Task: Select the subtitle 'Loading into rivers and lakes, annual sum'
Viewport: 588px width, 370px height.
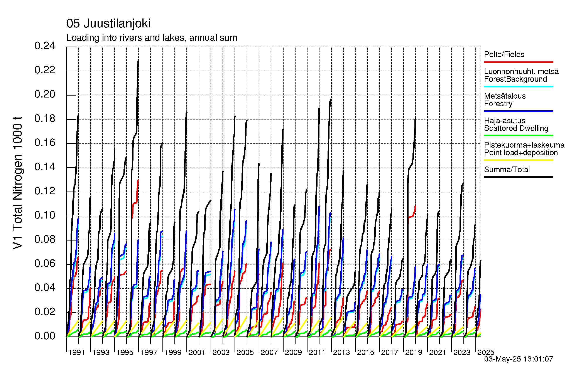Action: coord(152,38)
